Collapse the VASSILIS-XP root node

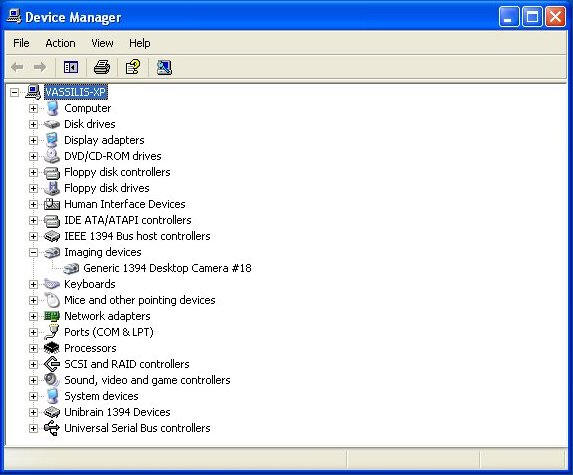(x=14, y=92)
